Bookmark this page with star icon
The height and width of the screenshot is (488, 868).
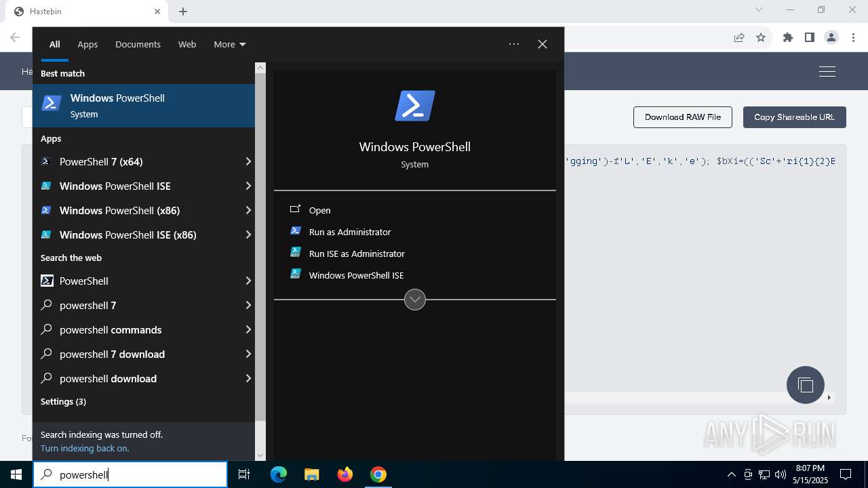tap(761, 38)
